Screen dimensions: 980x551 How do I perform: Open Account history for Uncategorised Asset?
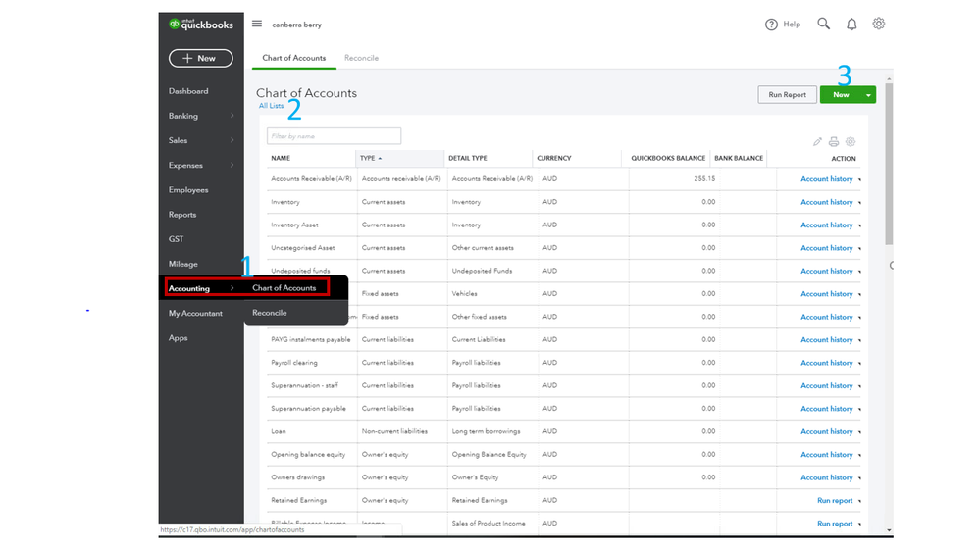(827, 248)
